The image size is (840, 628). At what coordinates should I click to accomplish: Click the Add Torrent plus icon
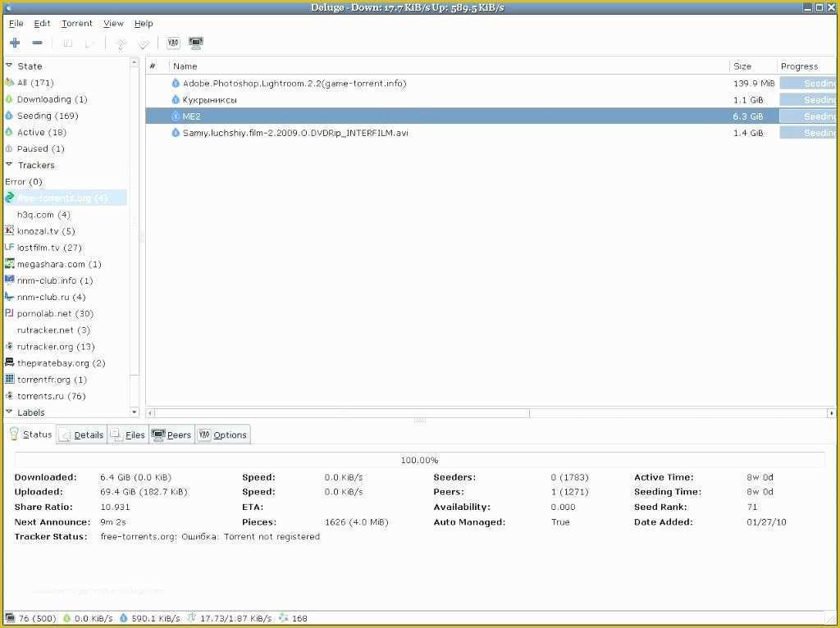click(15, 43)
